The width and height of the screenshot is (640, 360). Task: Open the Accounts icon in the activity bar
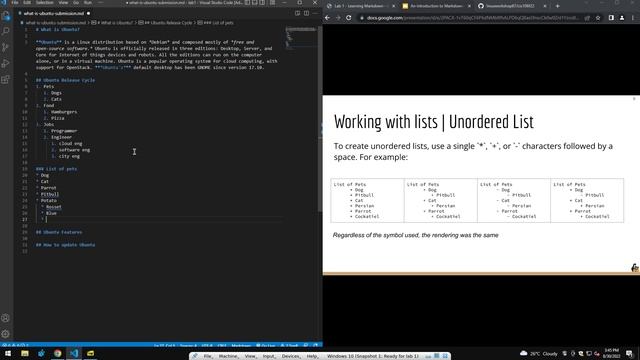(6, 318)
